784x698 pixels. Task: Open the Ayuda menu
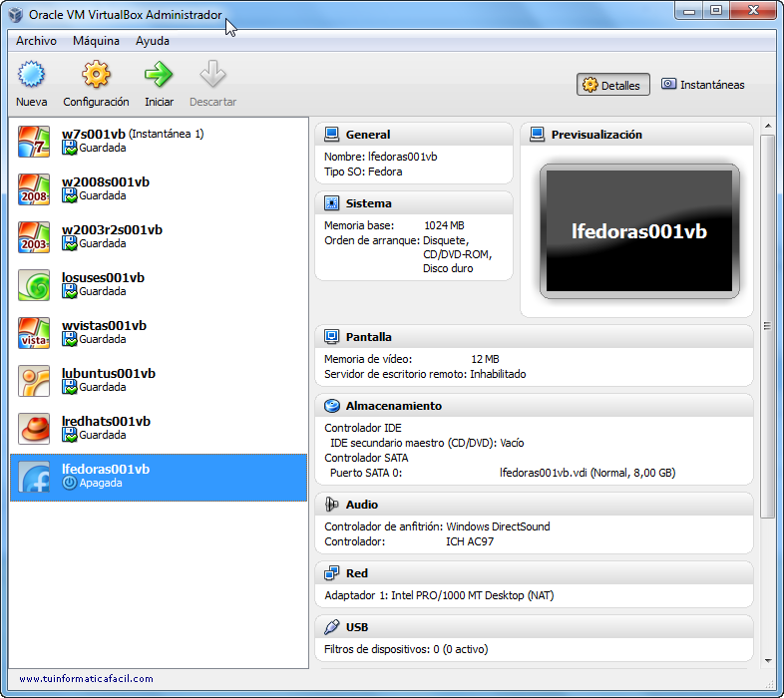[153, 41]
